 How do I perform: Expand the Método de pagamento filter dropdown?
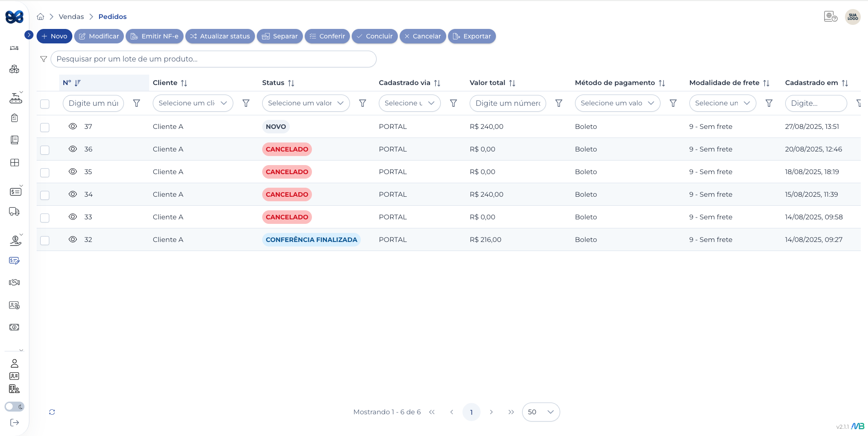point(617,103)
